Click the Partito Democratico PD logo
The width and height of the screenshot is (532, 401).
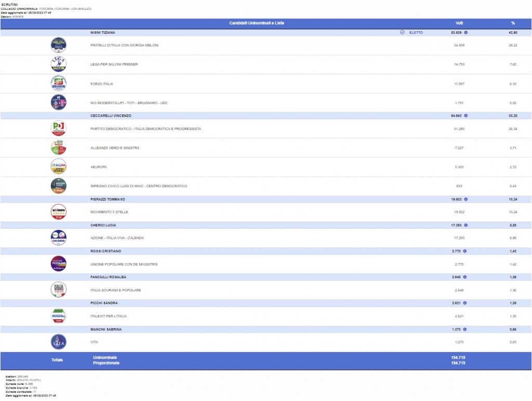58,128
